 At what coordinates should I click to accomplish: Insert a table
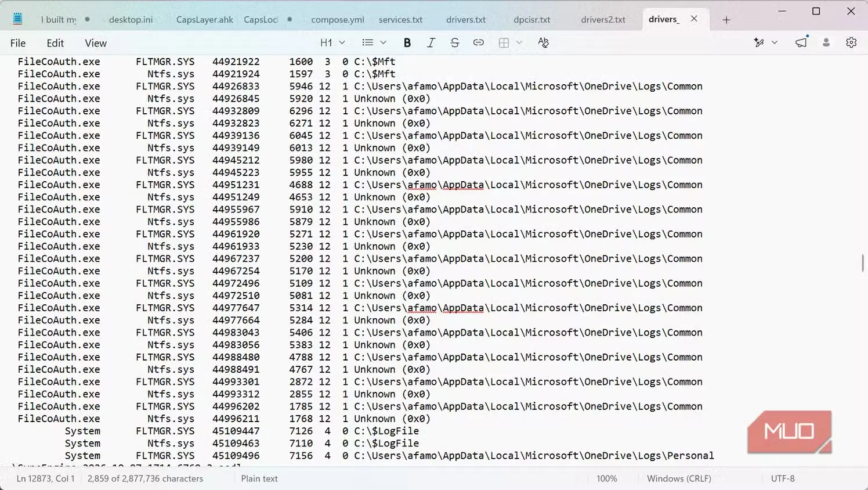point(504,42)
